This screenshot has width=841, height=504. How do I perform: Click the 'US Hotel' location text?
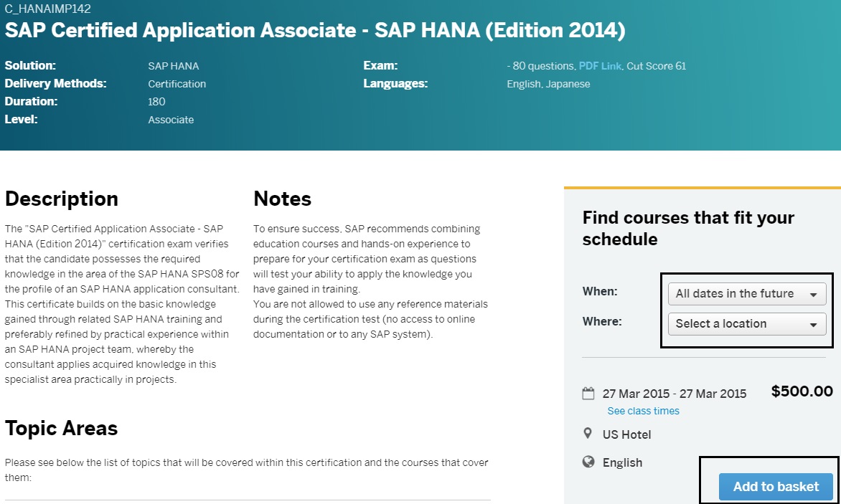626,434
